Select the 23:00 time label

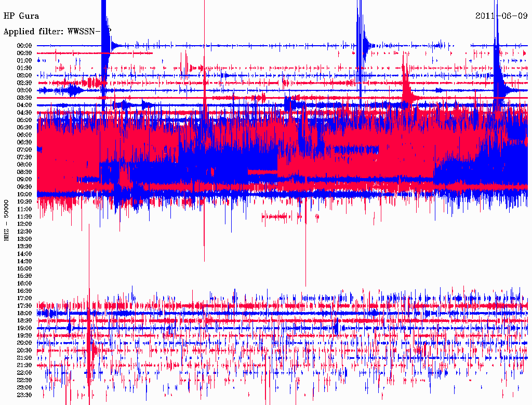pyautogui.click(x=24, y=388)
